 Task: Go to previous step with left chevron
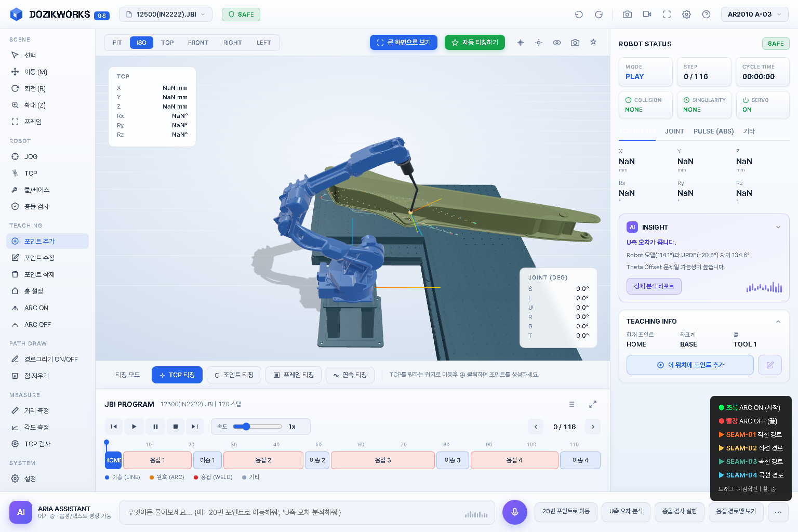point(536,427)
